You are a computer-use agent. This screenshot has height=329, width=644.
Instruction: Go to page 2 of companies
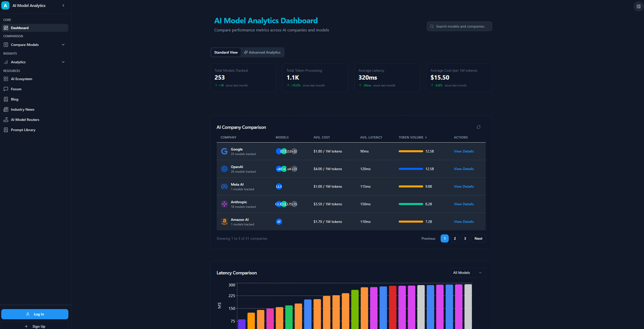point(454,239)
